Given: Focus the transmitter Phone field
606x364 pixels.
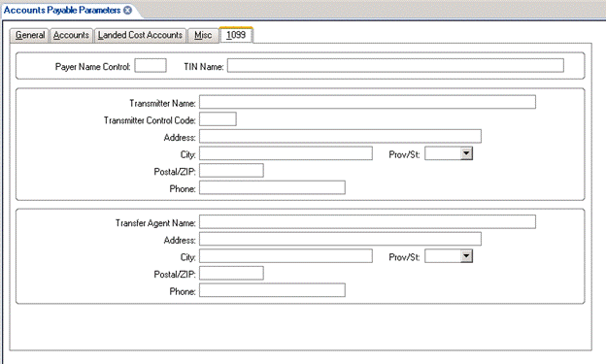Looking at the screenshot, I should click(273, 187).
